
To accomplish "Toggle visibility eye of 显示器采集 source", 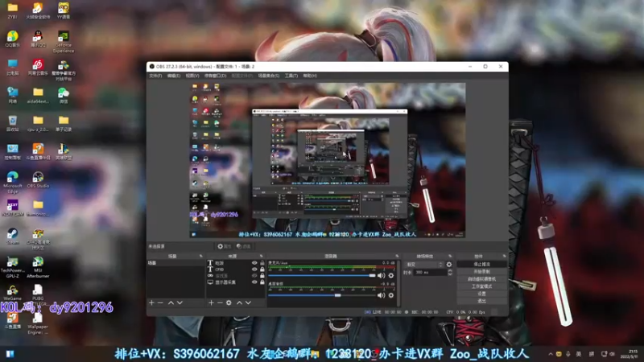I will pyautogui.click(x=254, y=282).
